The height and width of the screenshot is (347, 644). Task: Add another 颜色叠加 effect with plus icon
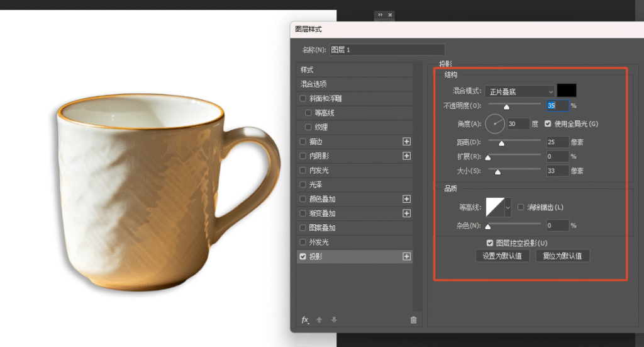coord(407,199)
